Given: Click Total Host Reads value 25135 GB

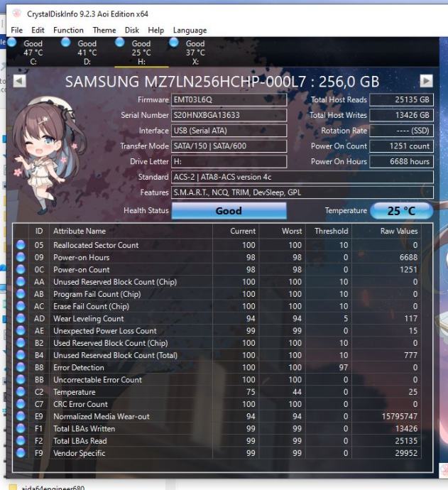Looking at the screenshot, I should pyautogui.click(x=401, y=99).
